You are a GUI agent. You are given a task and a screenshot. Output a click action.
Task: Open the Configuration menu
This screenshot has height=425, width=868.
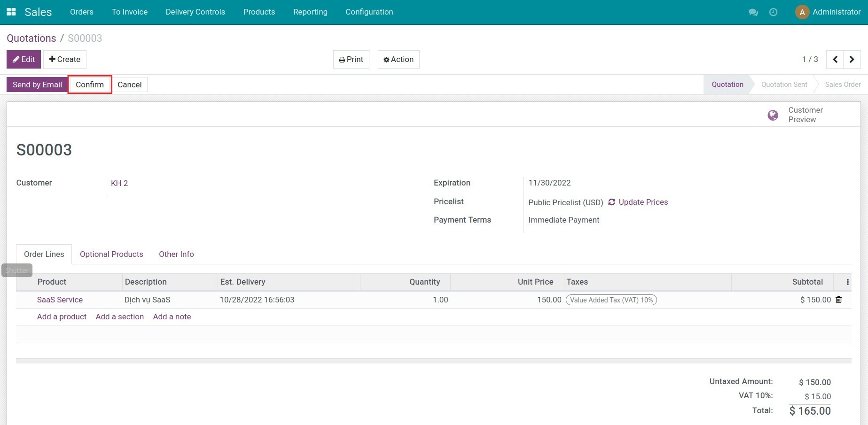[x=369, y=12]
